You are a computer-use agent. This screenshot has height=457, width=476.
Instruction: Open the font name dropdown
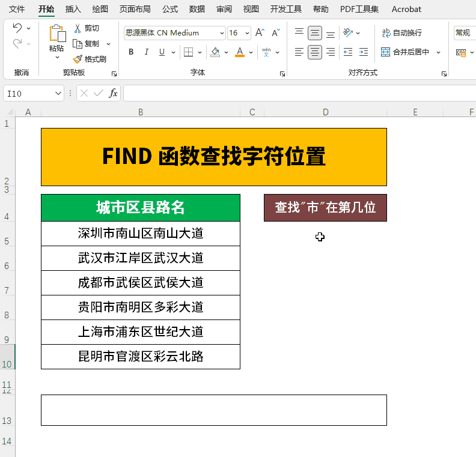tap(222, 33)
